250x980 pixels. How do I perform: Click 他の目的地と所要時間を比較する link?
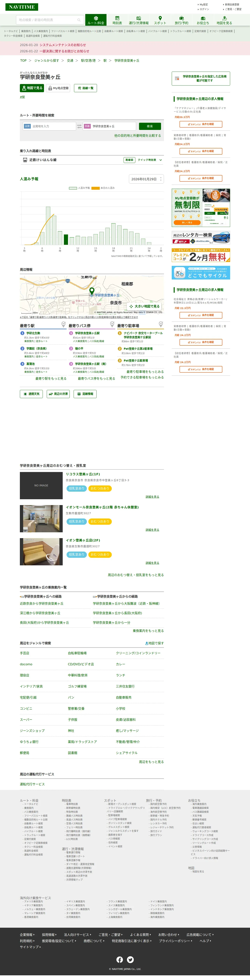[138, 135]
